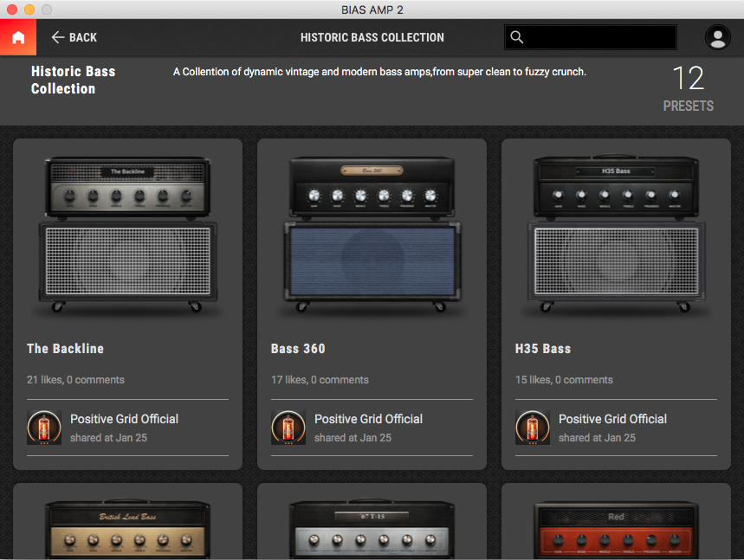
Task: Focus the search input field
Action: pyautogui.click(x=599, y=37)
